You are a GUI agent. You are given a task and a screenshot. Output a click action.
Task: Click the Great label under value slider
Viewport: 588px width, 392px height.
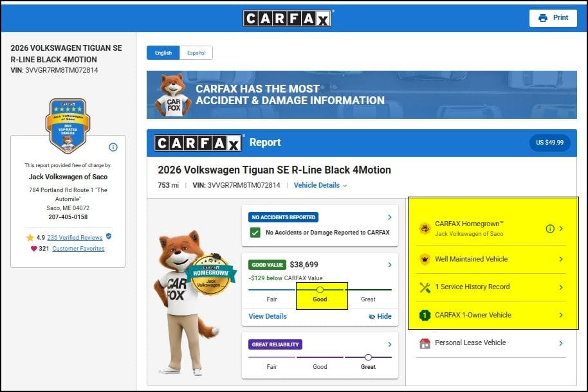368,299
